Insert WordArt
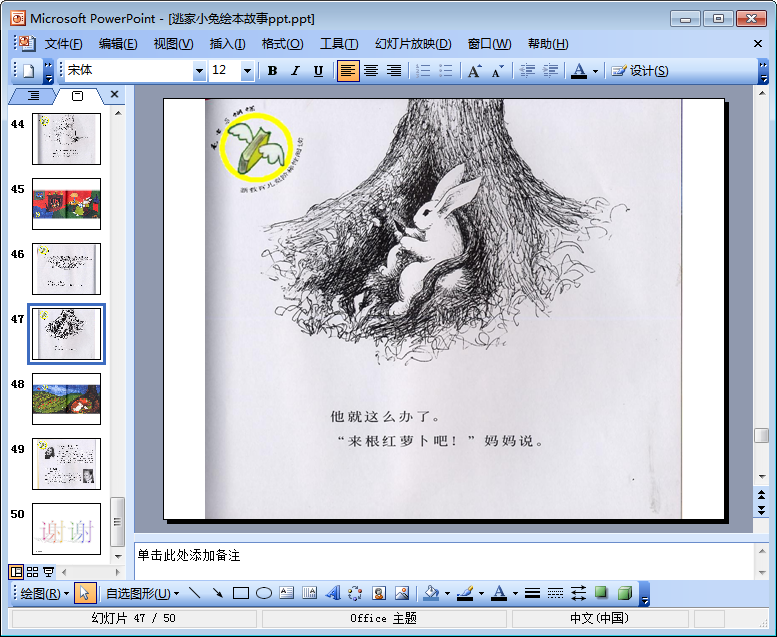777x637 pixels. (x=333, y=593)
